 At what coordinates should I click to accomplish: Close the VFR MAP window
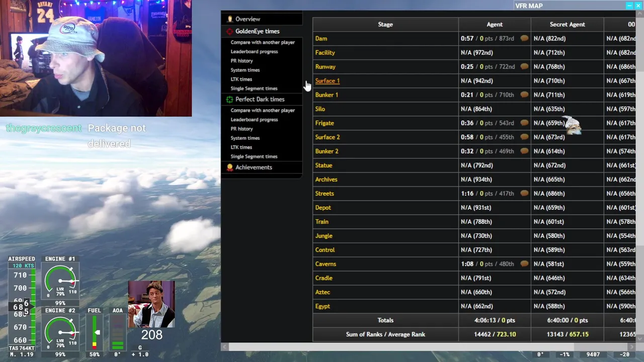[x=638, y=6]
